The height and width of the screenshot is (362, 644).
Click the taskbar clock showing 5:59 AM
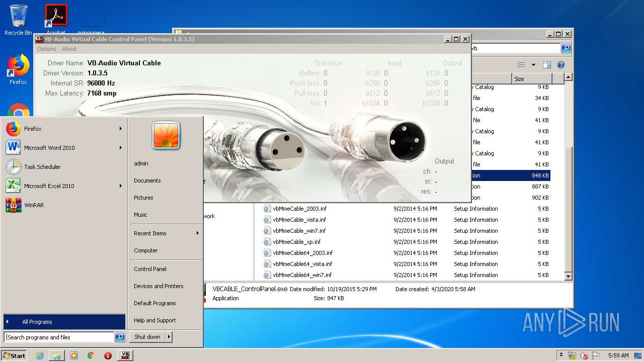[618, 355]
